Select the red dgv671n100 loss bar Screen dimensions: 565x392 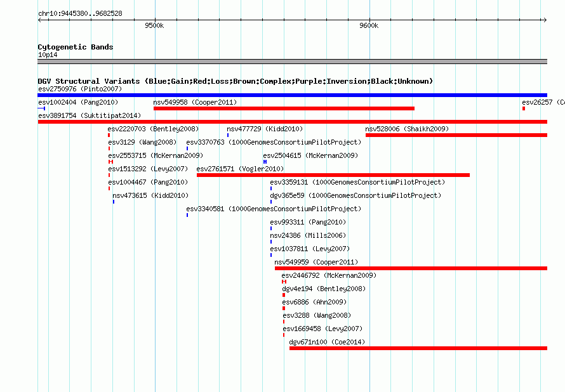click(x=418, y=348)
